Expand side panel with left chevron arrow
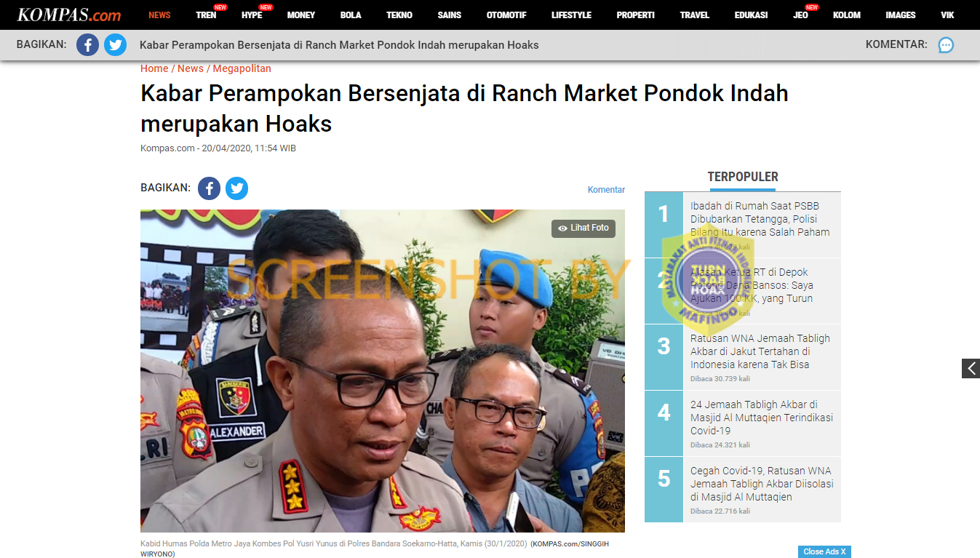The height and width of the screenshot is (558, 980). [x=971, y=368]
